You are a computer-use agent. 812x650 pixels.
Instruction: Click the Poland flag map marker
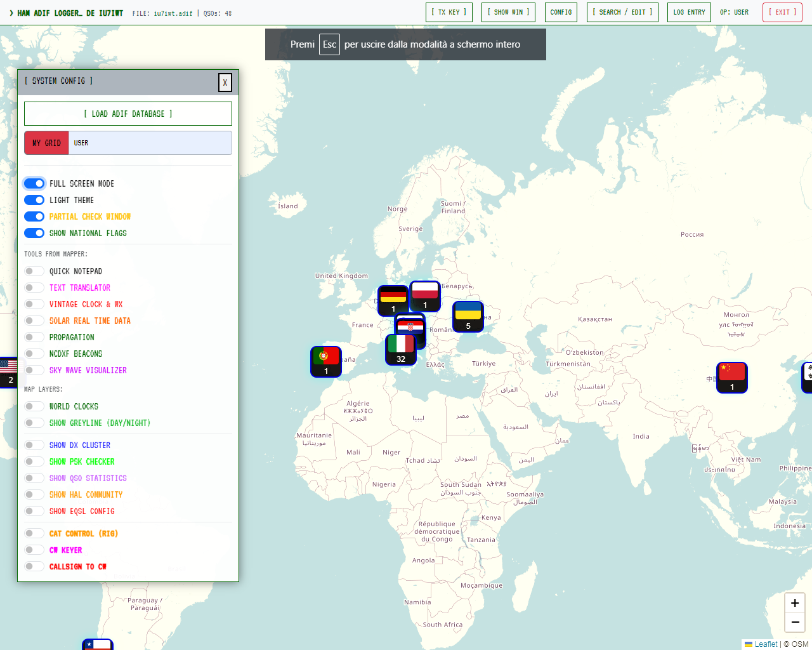coord(425,296)
